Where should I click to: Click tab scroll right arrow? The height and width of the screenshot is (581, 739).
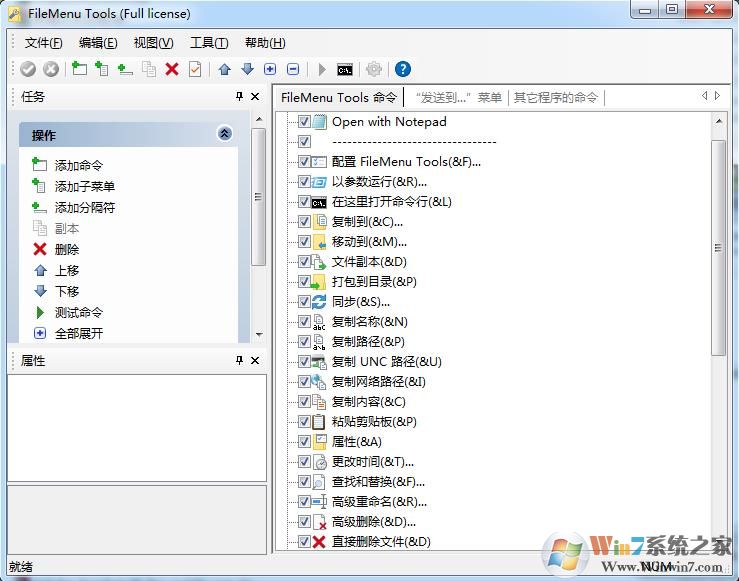(x=717, y=96)
